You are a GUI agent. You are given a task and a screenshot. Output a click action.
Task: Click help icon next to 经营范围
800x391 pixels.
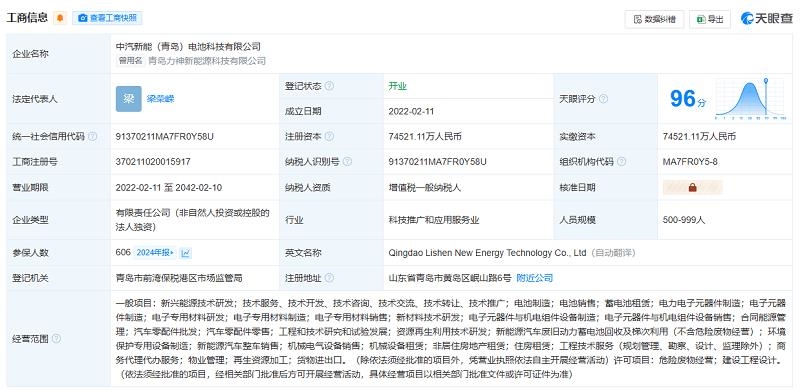click(x=56, y=338)
